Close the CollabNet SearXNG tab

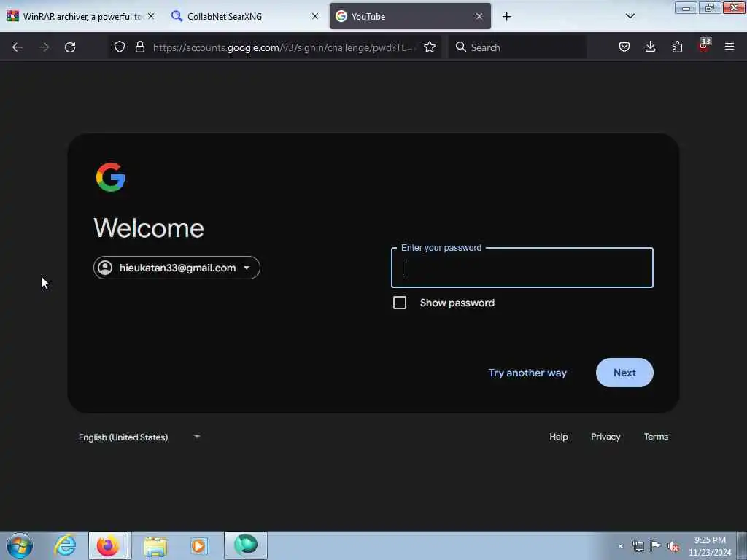coord(315,16)
